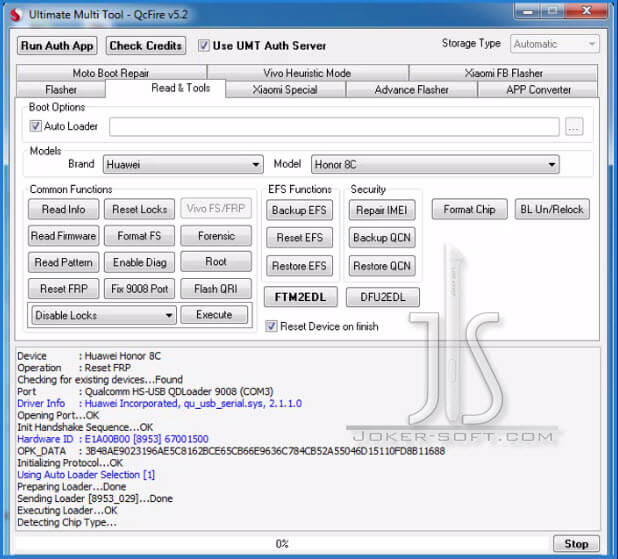Click the Read Pattern button

(x=63, y=262)
